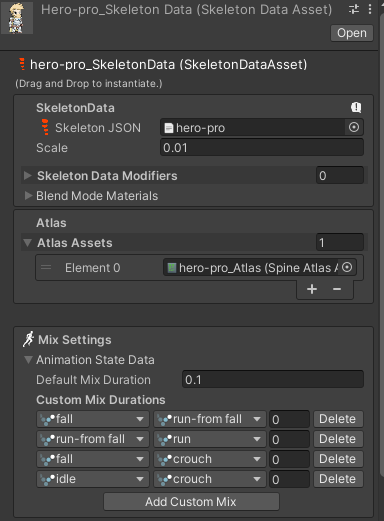The width and height of the screenshot is (384, 521).
Task: Expand Blend Mode Materials foldout
Action: [29, 196]
